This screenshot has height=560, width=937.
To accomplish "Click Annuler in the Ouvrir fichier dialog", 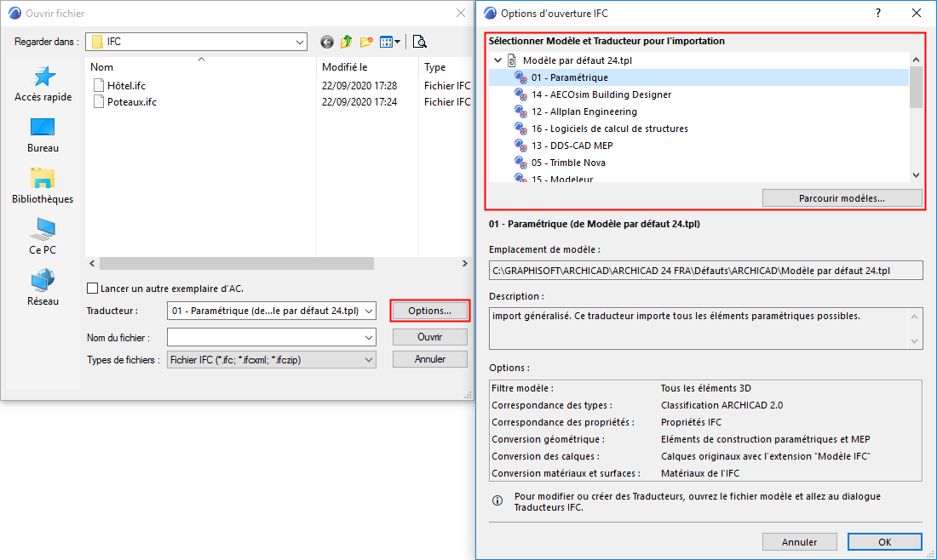I will (x=429, y=359).
